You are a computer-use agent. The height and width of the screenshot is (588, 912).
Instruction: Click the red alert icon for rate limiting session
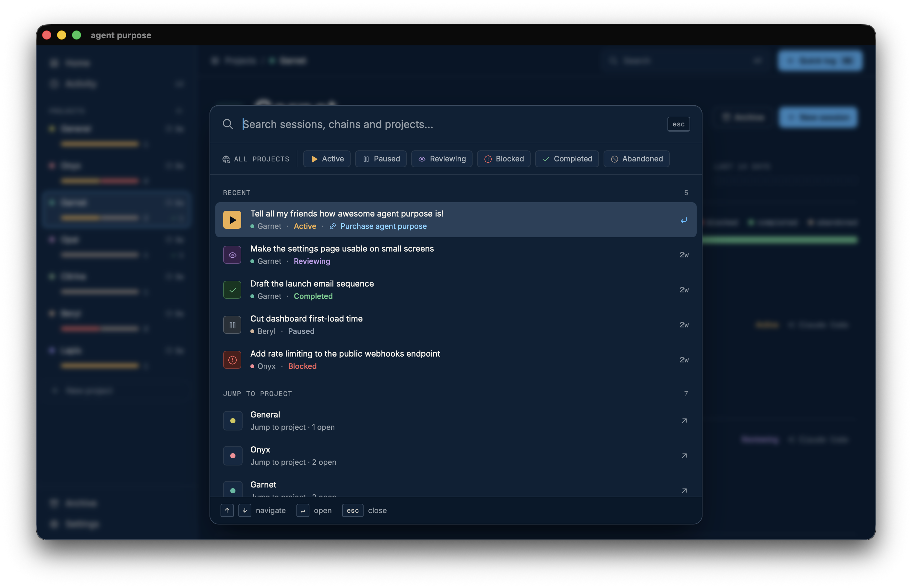click(x=232, y=360)
